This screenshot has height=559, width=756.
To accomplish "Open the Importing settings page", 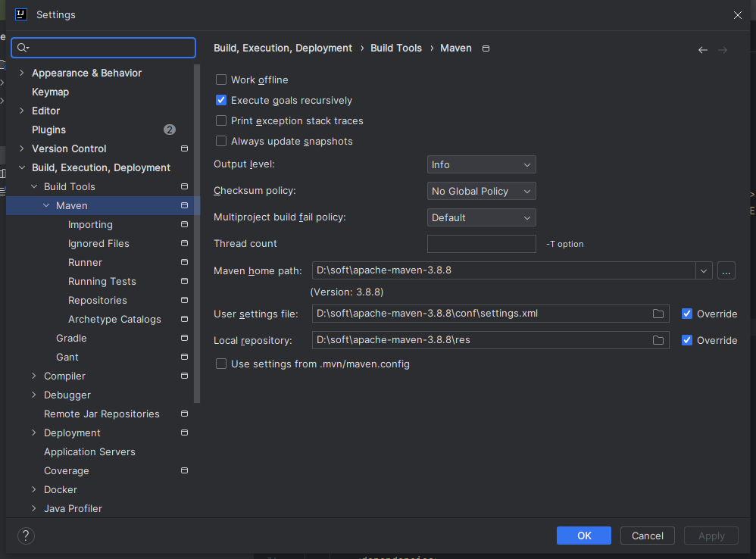I will point(90,224).
